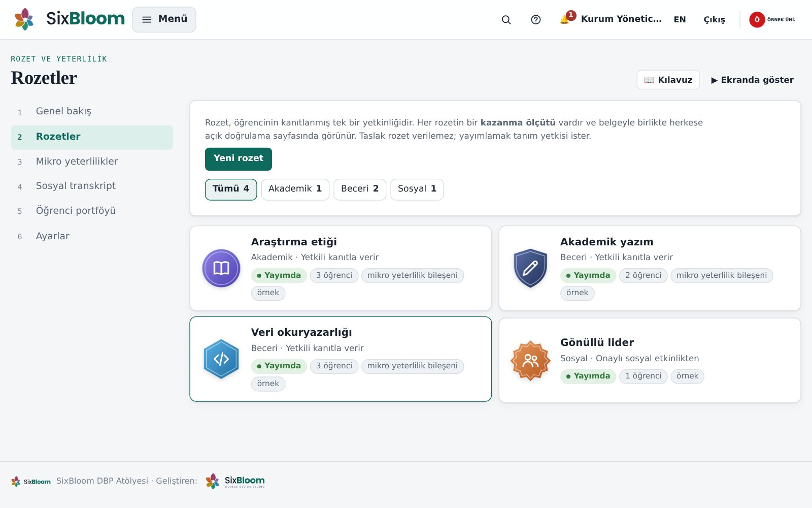Click 3 öğrenci chip on Veri okuryazarlığı card
This screenshot has width=812, height=508.
pos(334,366)
